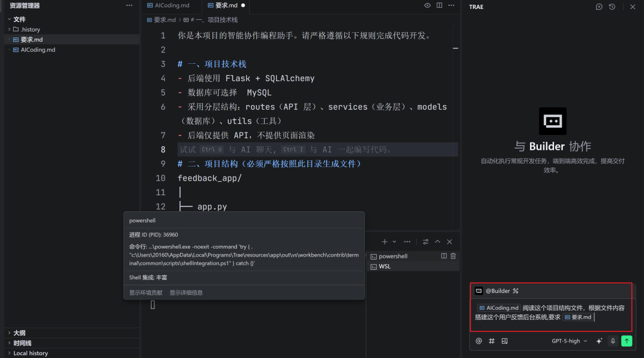Image resolution: width=644 pixels, height=358 pixels.
Task: Attach an image using the picture icon
Action: pyautogui.click(x=504, y=341)
